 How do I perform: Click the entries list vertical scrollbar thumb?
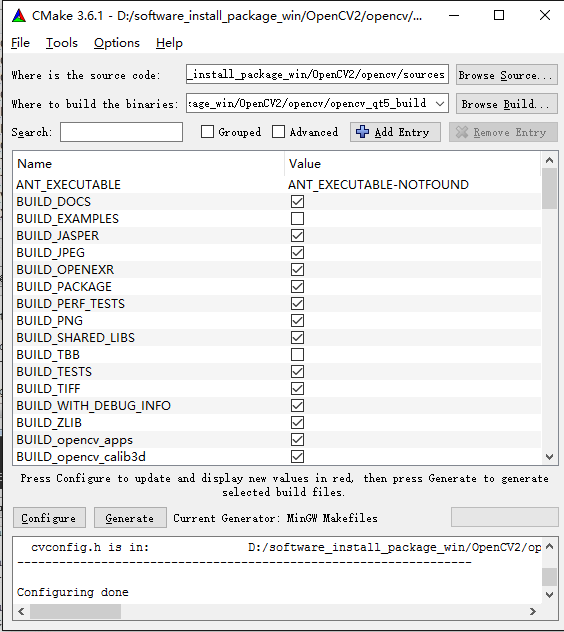tap(549, 189)
